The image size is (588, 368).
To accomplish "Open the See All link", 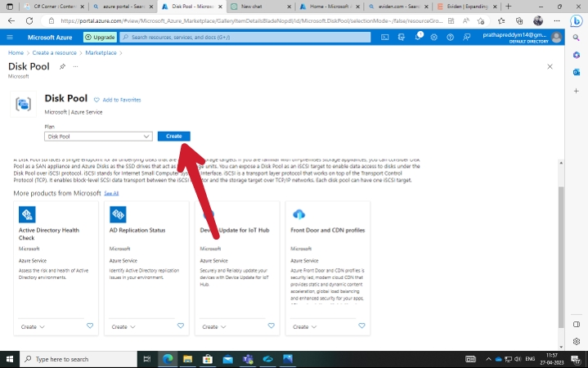I will tap(111, 193).
